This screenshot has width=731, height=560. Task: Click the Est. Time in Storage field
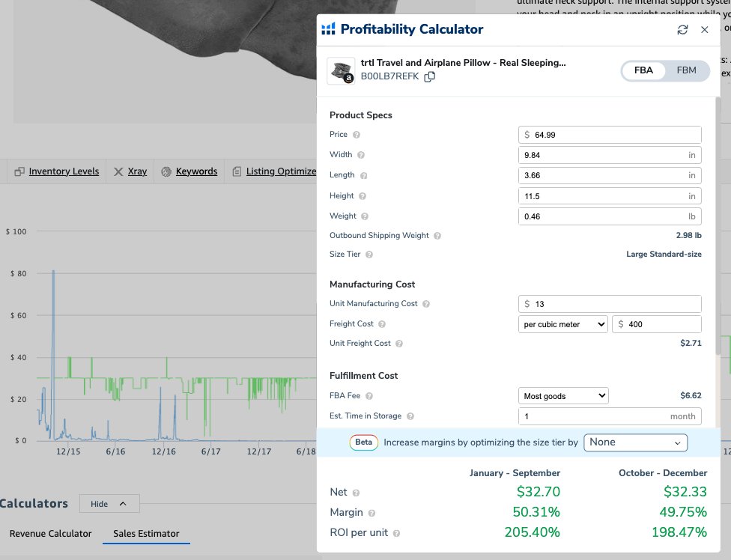tap(610, 416)
